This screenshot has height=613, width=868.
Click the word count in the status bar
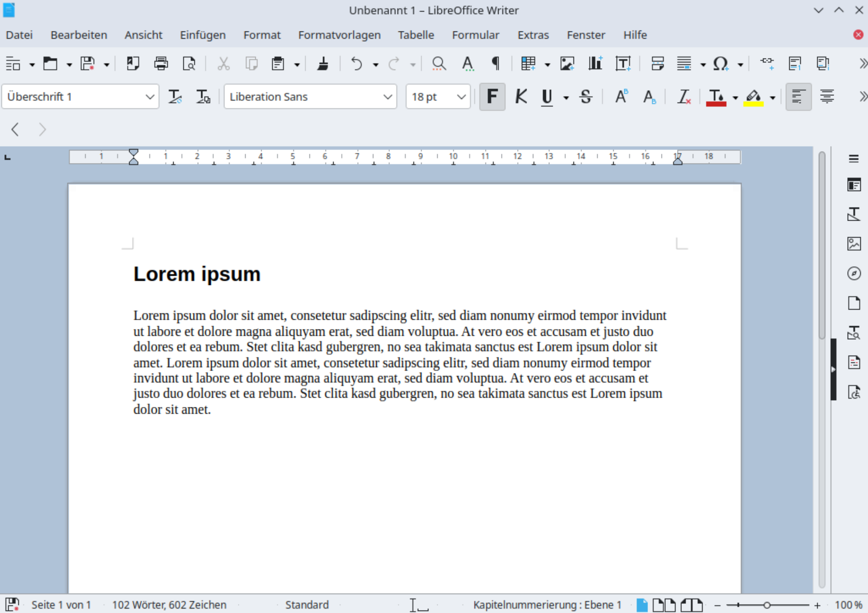[x=169, y=604]
